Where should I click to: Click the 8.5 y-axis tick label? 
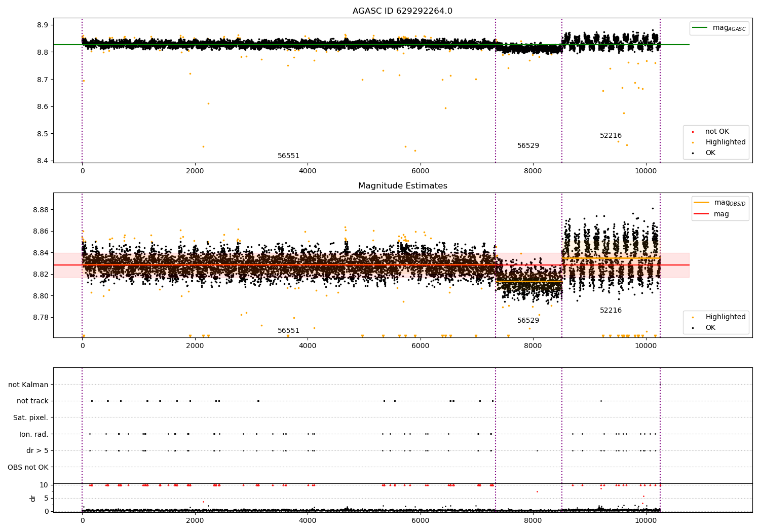43,134
